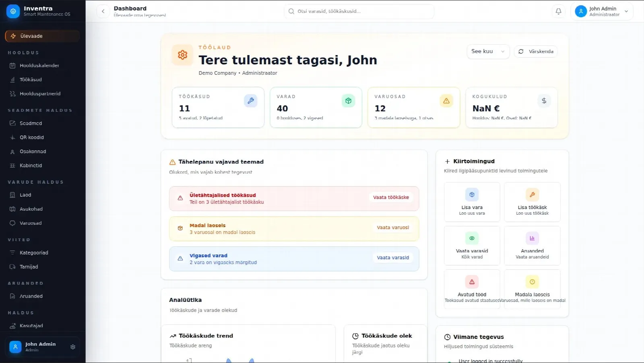Screen dimensions: 644x363
Task: Open Madala laoseis quick action card
Action: [532, 289]
